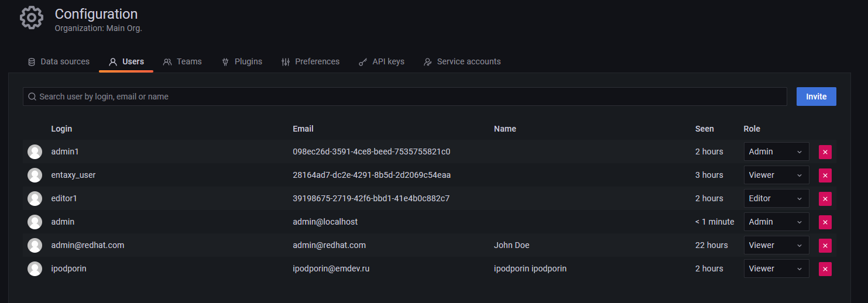This screenshot has height=303, width=868.
Task: Select the API keys tab
Action: (382, 61)
